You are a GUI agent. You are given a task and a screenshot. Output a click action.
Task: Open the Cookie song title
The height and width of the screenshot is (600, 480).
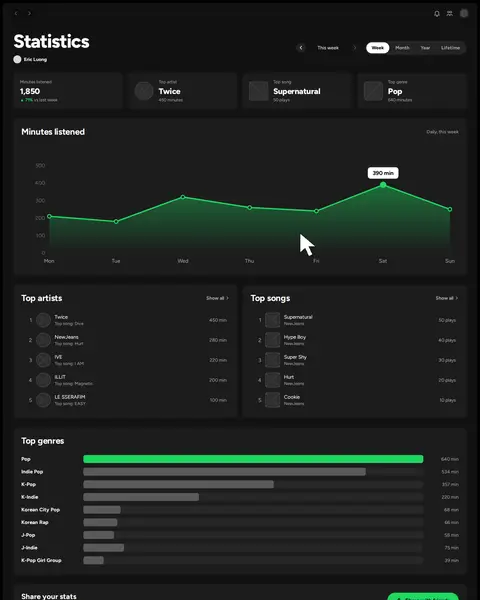[x=292, y=397]
